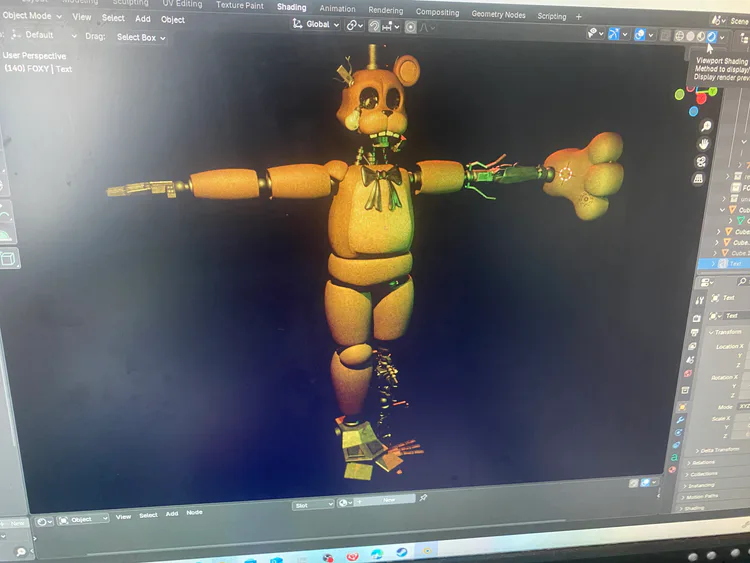Collapse the Transform panel
The width and height of the screenshot is (750, 563).
click(728, 332)
